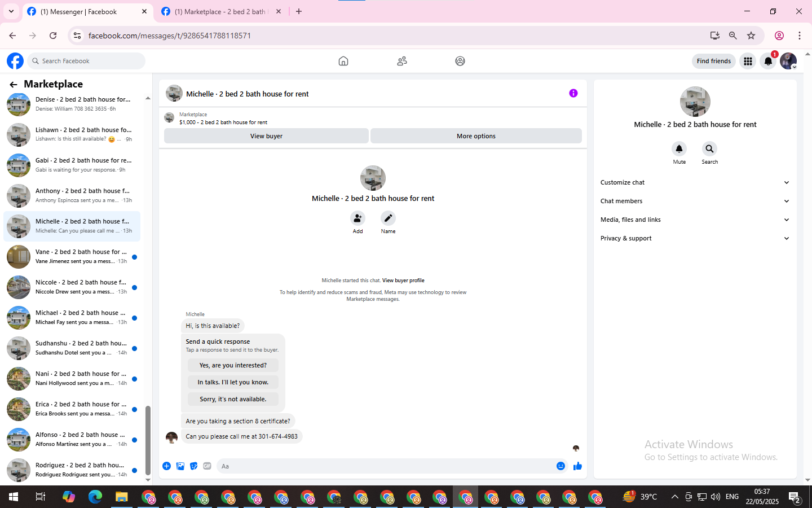Click the More options button
812x508 pixels.
(x=476, y=136)
